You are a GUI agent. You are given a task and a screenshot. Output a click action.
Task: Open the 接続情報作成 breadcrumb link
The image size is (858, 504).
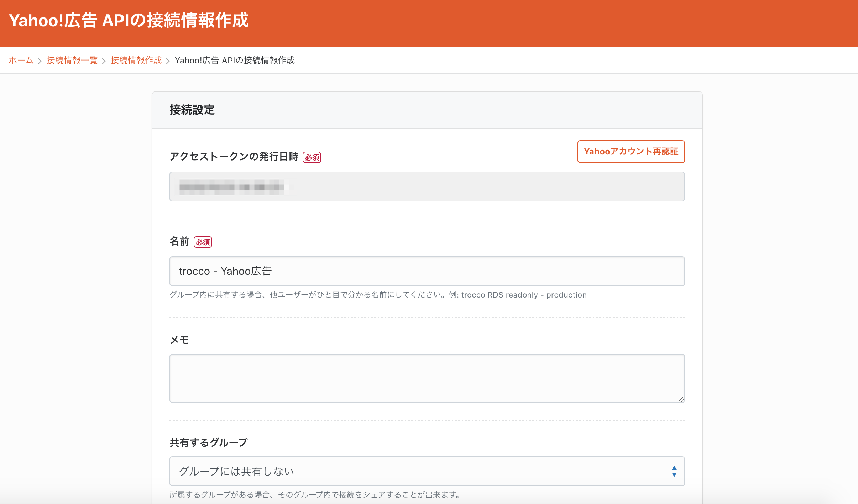click(136, 61)
